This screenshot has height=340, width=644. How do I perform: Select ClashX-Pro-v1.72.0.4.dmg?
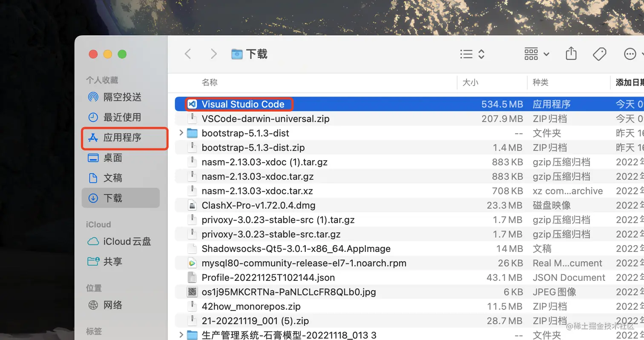coord(259,206)
